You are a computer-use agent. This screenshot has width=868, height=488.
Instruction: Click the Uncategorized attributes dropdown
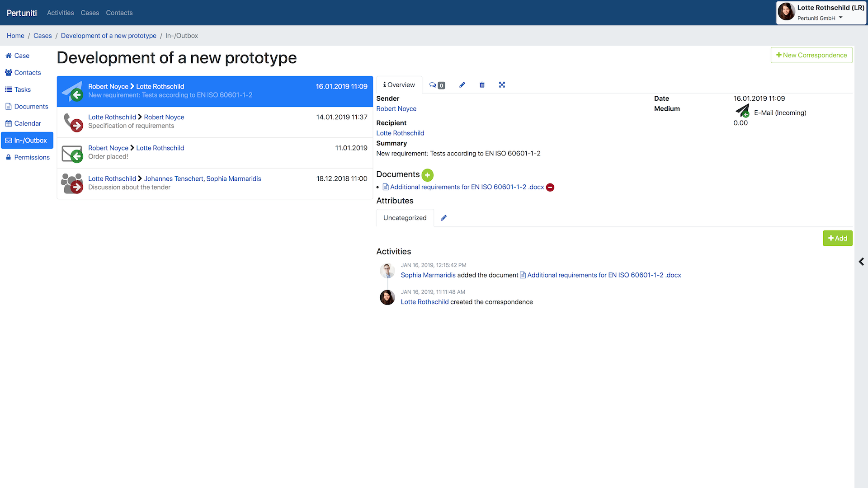tap(405, 217)
